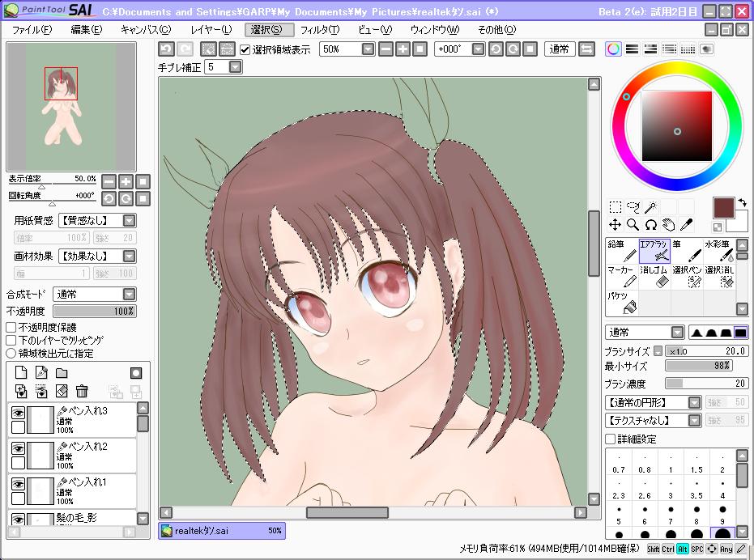This screenshot has width=754, height=560.
Task: Enable 不透明度保護 checkbox
Action: click(11, 328)
